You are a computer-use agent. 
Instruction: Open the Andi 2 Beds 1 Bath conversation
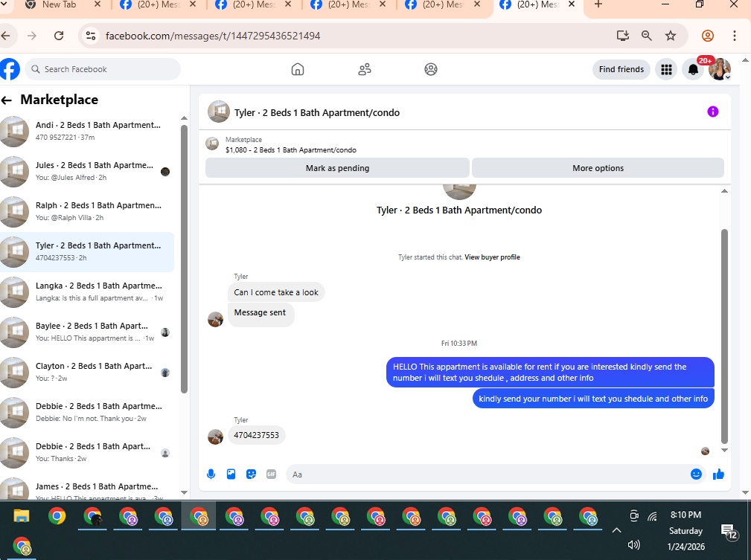[86, 131]
